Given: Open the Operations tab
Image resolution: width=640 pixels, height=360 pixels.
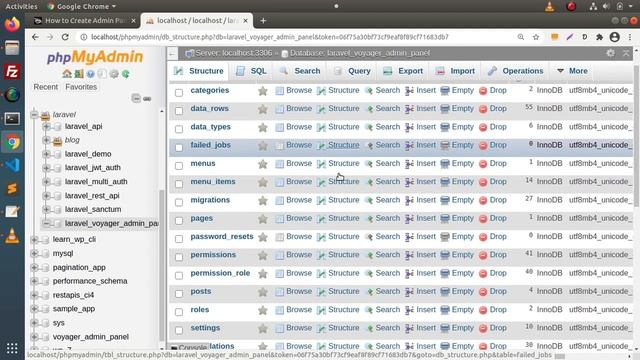Looking at the screenshot, I should 516,71.
